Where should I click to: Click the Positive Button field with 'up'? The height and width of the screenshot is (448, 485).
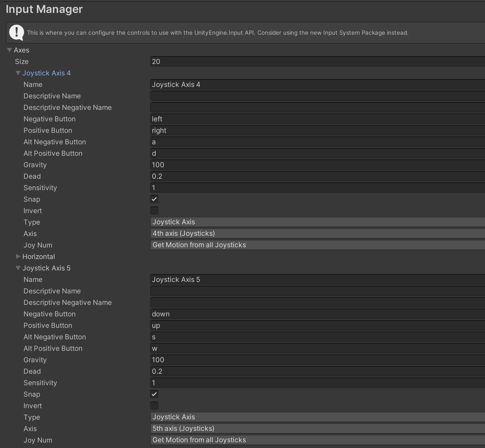317,326
